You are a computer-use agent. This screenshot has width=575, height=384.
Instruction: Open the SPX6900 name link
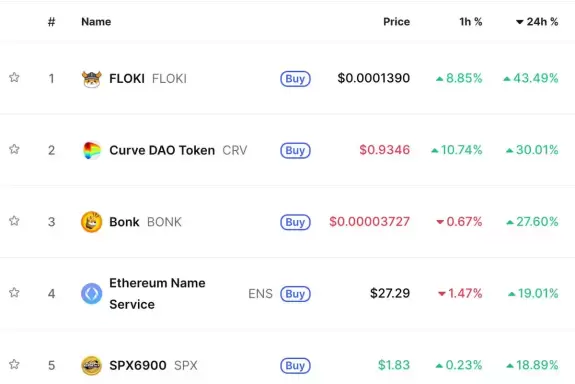(138, 365)
